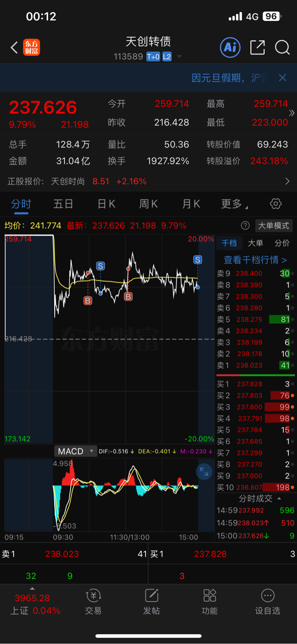Viewport: 297px width, 644px height.
Task: Select 卖1 row at 238.023
Action: tap(255, 365)
